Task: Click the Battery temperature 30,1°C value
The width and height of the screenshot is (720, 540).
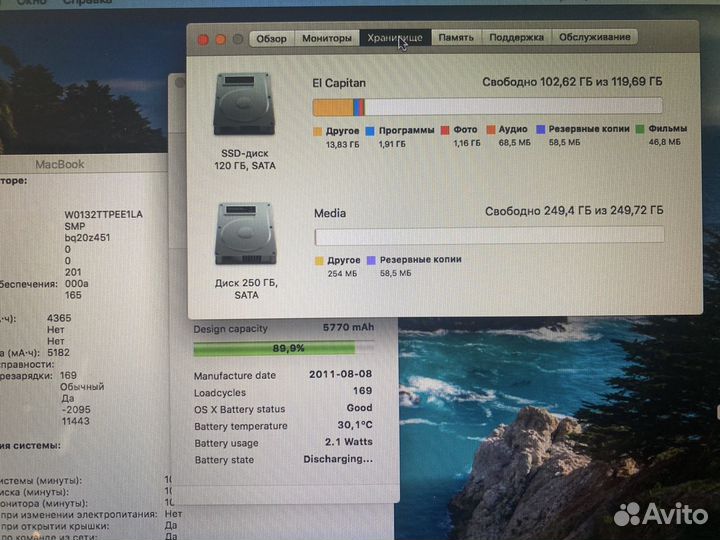Action: (x=354, y=425)
